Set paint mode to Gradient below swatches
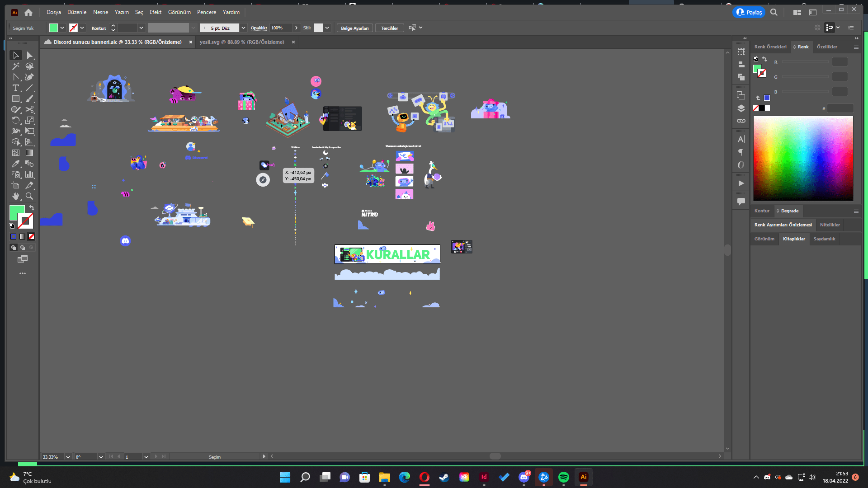 coord(23,237)
